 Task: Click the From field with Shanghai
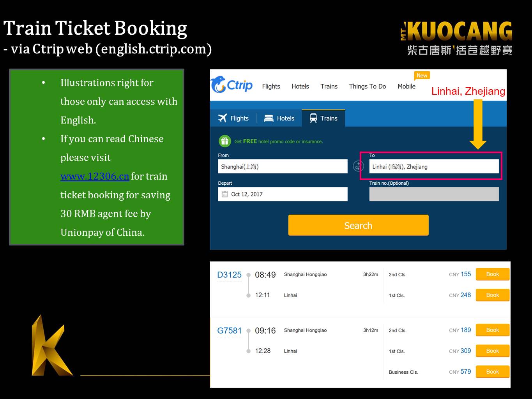[283, 166]
